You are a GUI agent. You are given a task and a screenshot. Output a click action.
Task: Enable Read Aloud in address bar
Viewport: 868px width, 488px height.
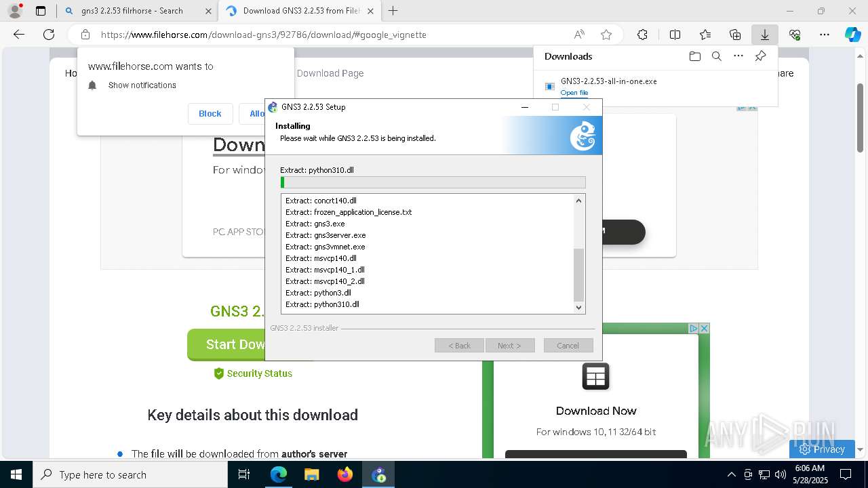click(x=579, y=35)
